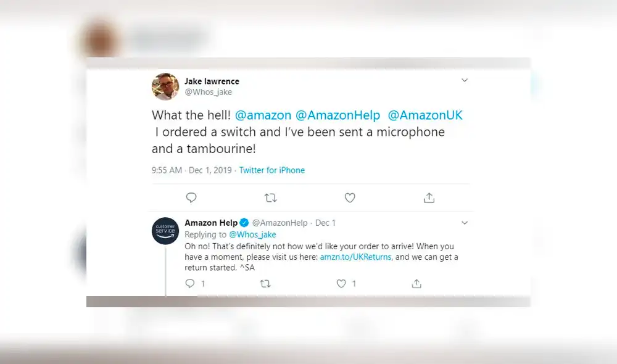Retweet Jake Lawrence's switch tweet
Image resolution: width=617 pixels, height=364 pixels.
[271, 197]
